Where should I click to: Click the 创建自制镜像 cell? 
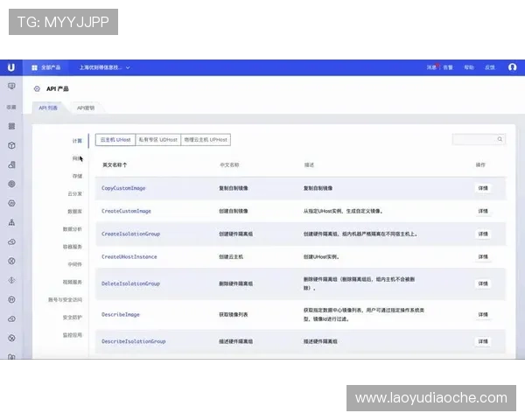234,211
